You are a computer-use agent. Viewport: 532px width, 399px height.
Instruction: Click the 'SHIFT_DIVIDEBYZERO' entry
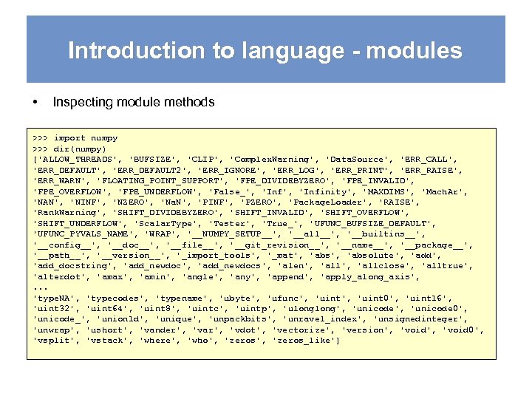pyautogui.click(x=166, y=213)
